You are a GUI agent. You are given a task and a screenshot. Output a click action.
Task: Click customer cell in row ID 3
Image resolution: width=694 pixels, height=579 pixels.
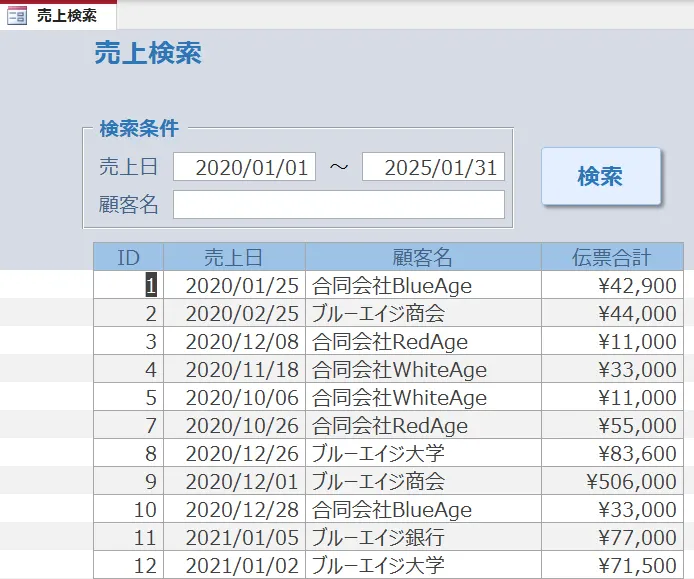click(x=423, y=342)
